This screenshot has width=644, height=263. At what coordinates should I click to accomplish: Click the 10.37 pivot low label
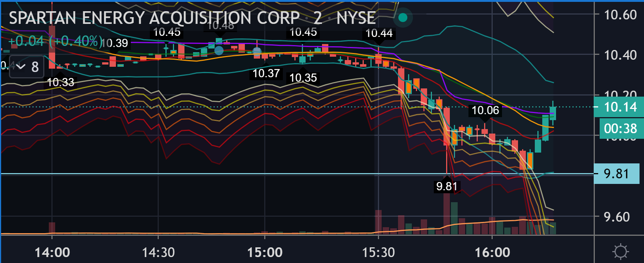click(266, 73)
